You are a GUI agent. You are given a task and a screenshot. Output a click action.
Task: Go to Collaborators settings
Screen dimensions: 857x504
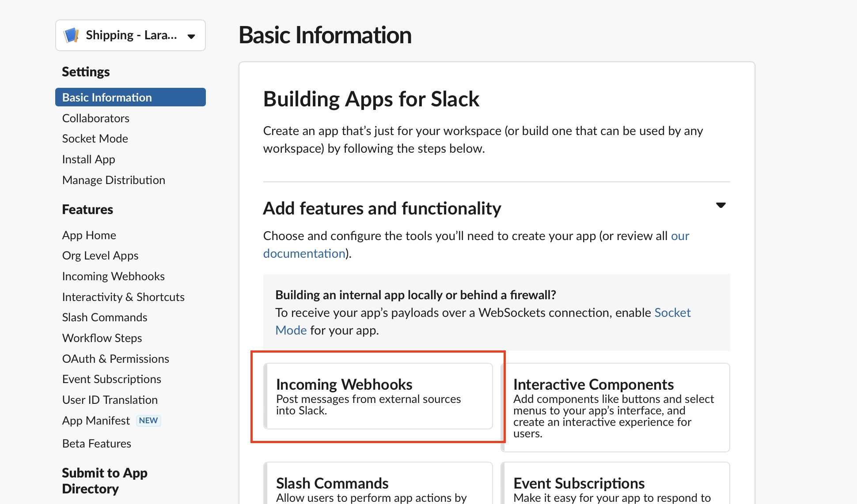click(95, 118)
